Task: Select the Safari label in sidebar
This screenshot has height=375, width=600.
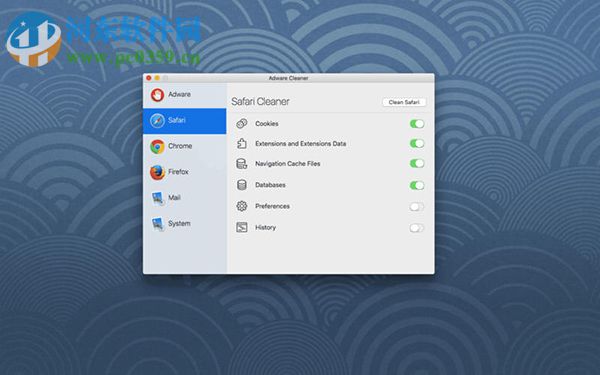Action: (x=177, y=120)
